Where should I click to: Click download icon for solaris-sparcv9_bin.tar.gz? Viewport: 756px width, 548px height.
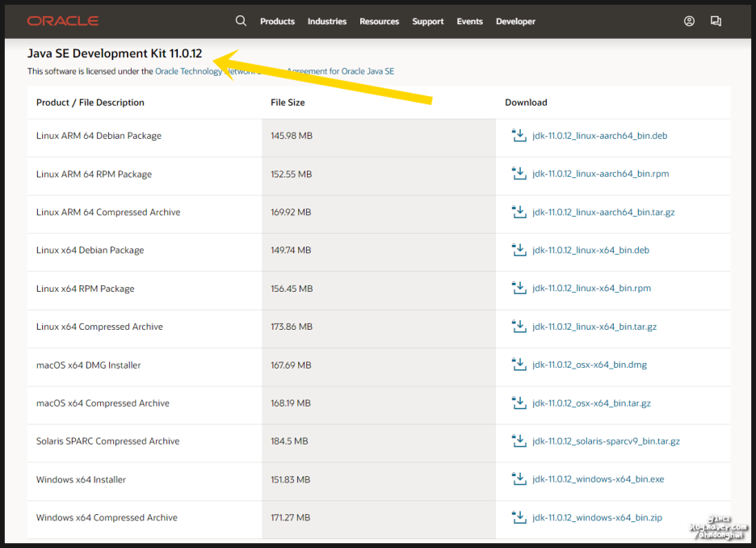coord(519,441)
